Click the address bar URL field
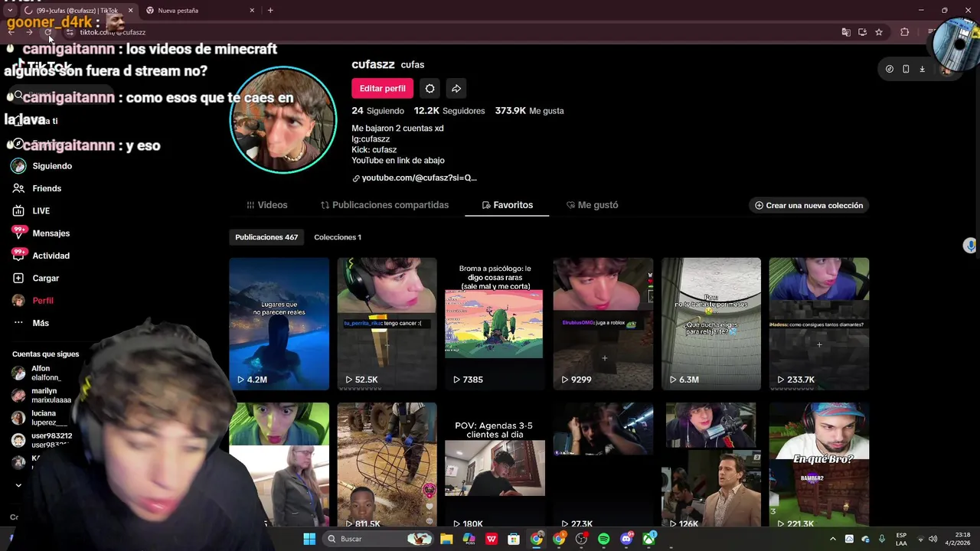This screenshot has width=980, height=551. (452, 32)
